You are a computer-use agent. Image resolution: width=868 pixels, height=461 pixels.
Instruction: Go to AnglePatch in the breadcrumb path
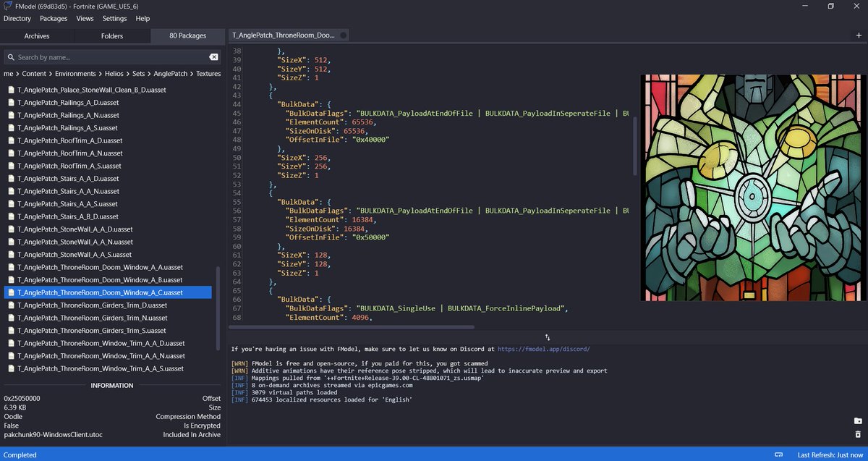pyautogui.click(x=171, y=74)
